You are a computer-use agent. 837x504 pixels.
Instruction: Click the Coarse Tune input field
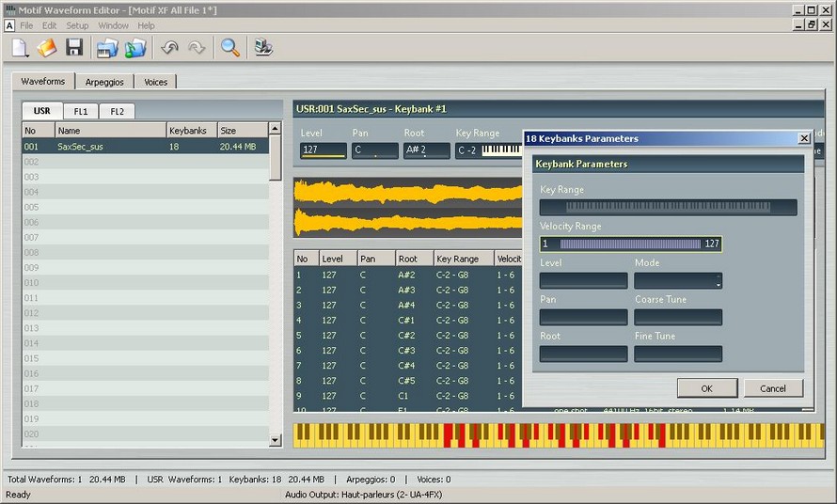(678, 318)
